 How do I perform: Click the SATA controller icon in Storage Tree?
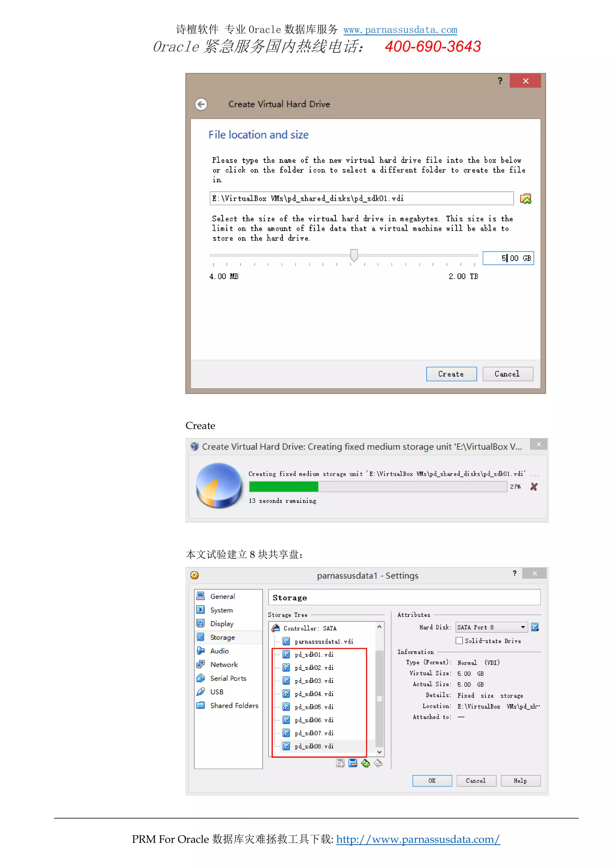[276, 628]
